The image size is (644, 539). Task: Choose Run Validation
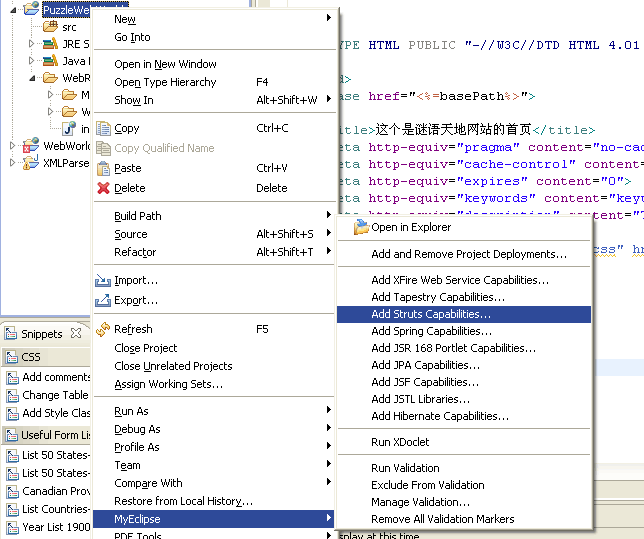(464, 468)
